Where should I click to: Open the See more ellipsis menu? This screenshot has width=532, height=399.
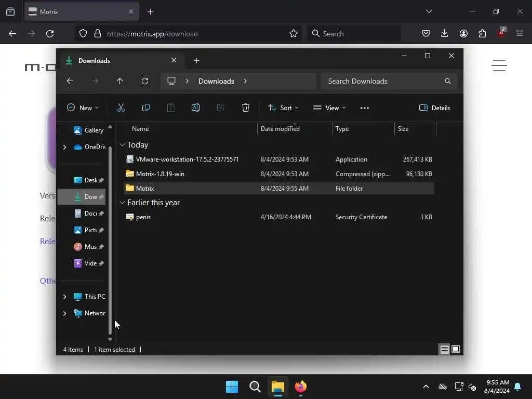click(364, 108)
